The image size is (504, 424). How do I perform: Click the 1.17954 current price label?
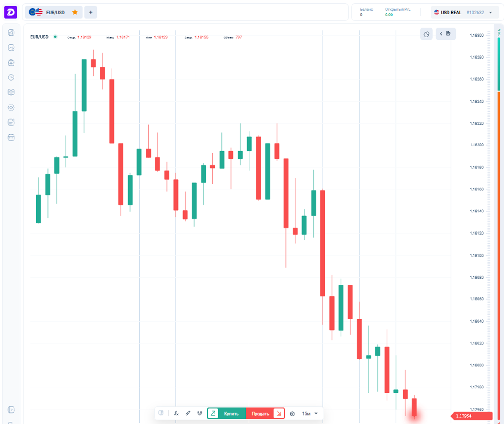pos(472,416)
